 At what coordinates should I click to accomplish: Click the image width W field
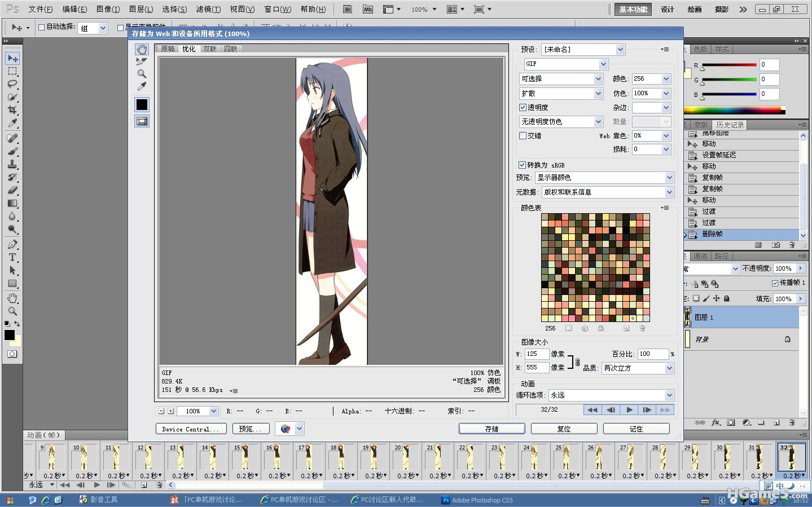(x=537, y=354)
